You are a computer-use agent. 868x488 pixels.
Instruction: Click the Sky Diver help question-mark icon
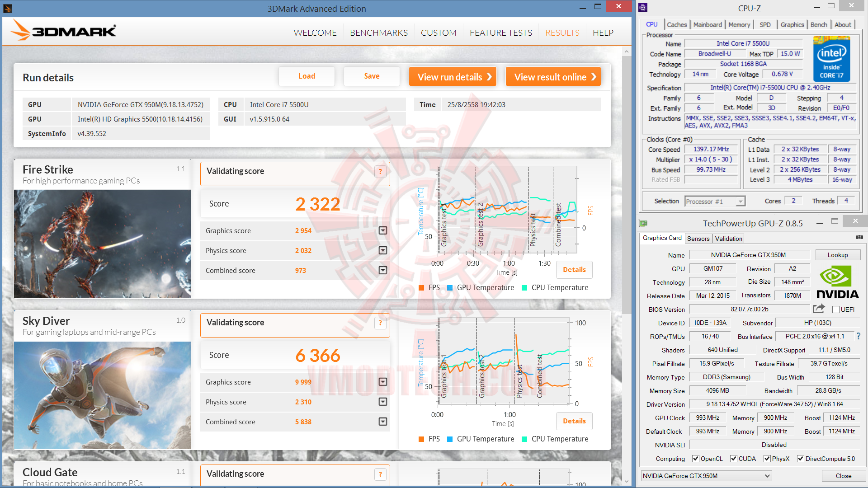[380, 323]
